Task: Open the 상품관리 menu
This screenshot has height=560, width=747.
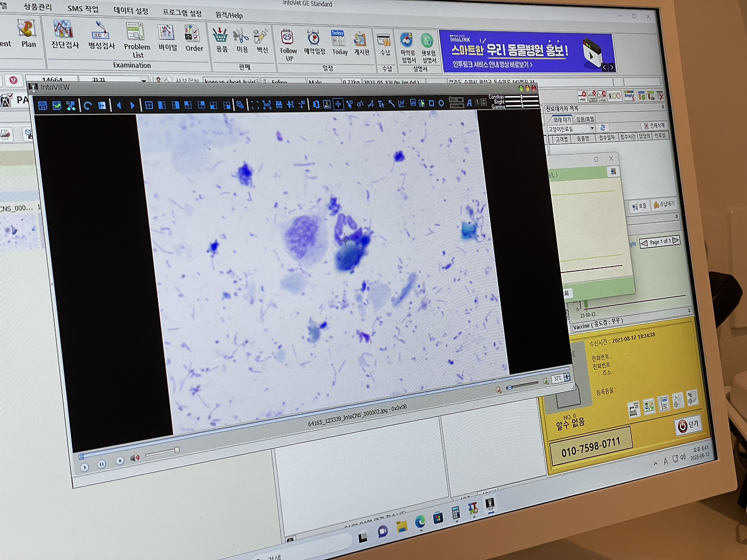Action: (x=38, y=7)
